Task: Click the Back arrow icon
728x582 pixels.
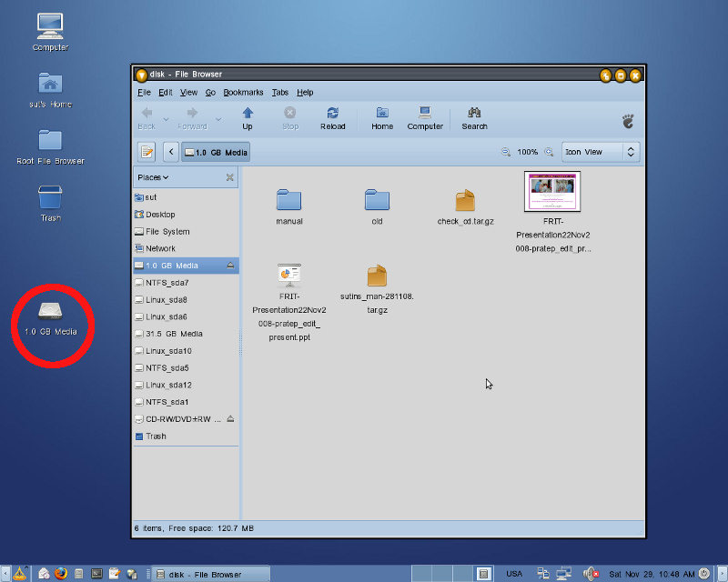Action: pos(147,113)
